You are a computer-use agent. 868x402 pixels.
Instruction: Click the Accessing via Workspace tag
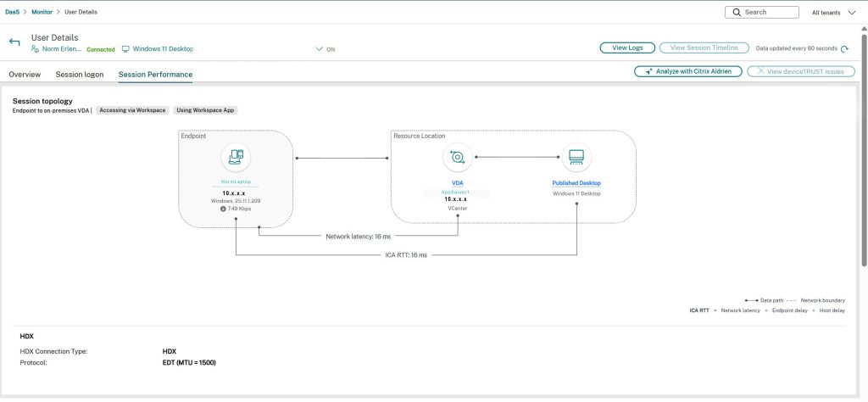pyautogui.click(x=132, y=110)
